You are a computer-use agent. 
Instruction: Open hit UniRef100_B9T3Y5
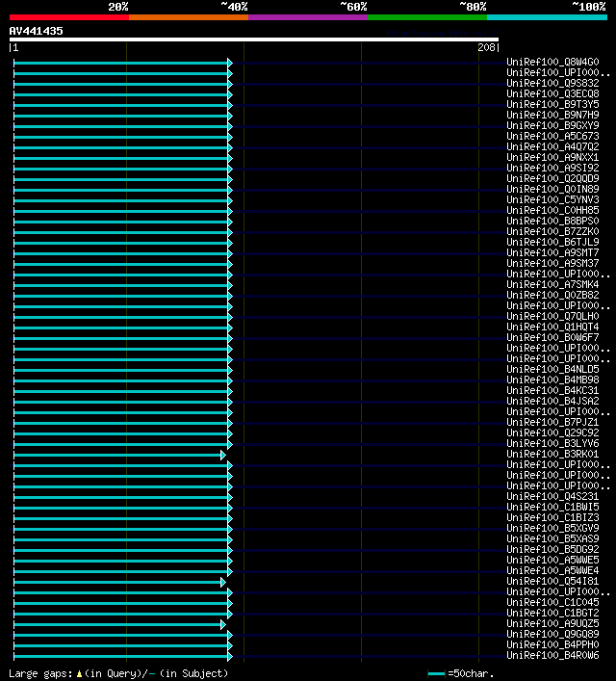552,104
